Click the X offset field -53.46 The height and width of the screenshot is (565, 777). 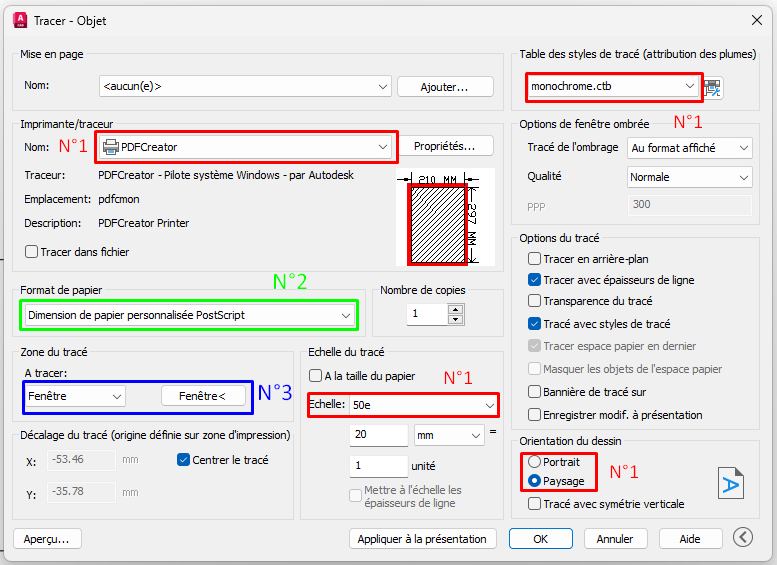(x=82, y=460)
